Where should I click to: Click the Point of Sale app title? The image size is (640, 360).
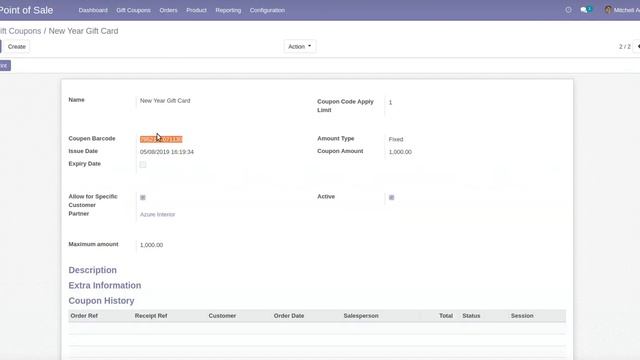(x=26, y=10)
